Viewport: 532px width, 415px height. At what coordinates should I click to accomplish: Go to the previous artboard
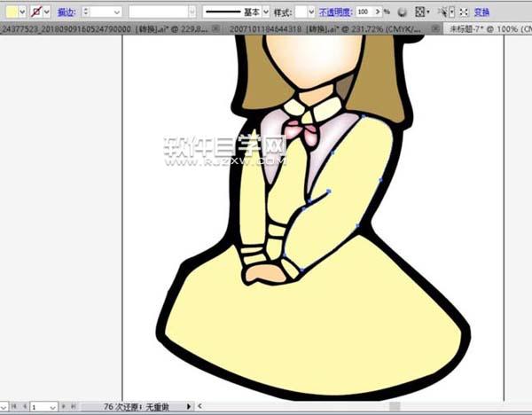tap(25, 406)
